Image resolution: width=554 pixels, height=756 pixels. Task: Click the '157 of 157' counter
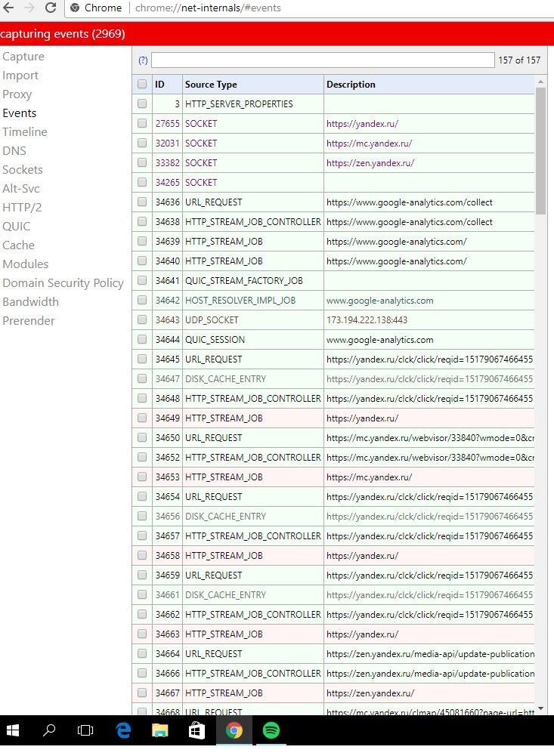coord(519,60)
